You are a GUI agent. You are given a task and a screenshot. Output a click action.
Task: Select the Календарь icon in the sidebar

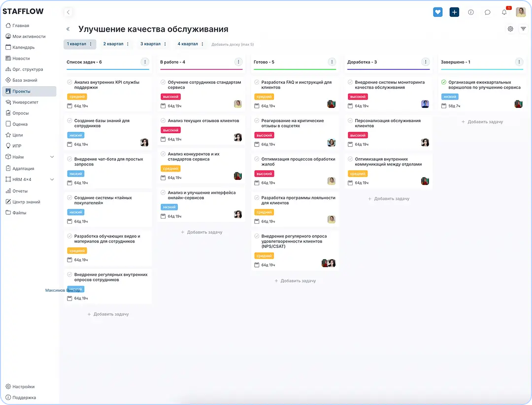[7, 47]
